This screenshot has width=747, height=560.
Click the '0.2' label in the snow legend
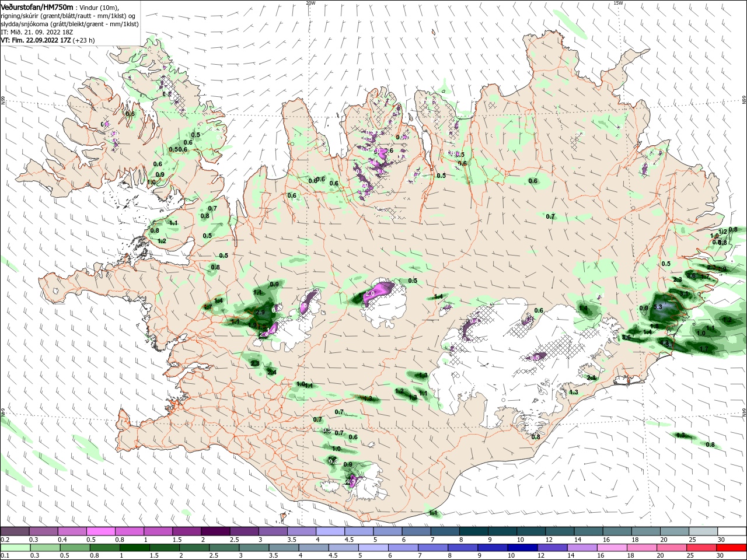pos(5,540)
